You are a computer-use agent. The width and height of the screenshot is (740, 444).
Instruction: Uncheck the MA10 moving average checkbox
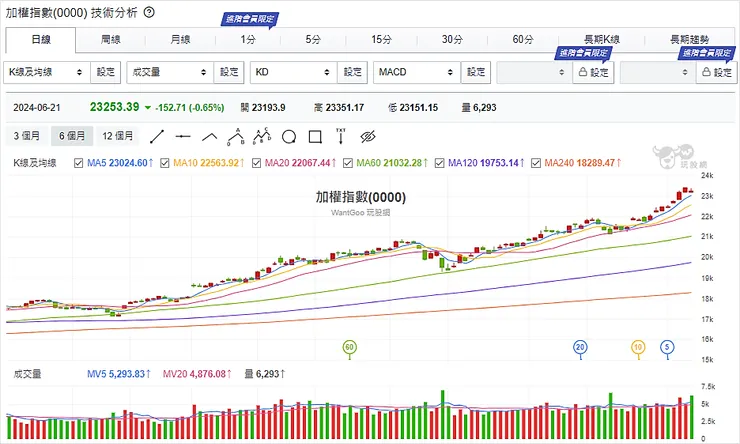(165, 163)
